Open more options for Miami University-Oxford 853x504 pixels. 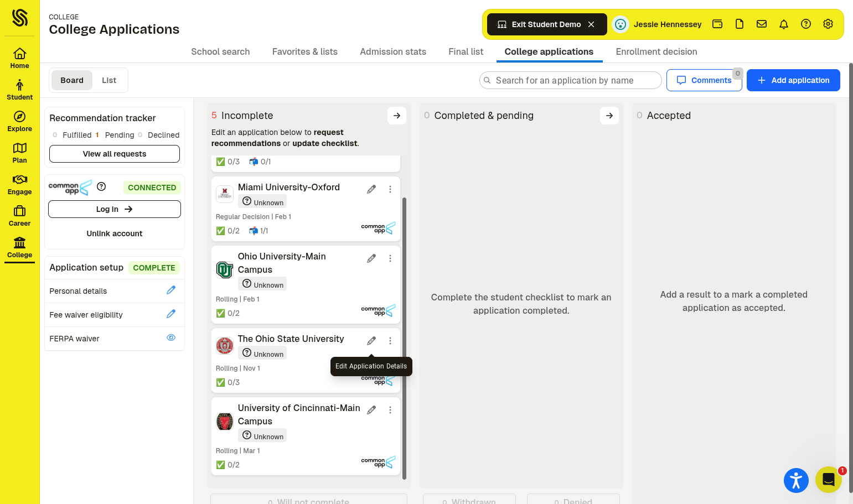coord(390,189)
